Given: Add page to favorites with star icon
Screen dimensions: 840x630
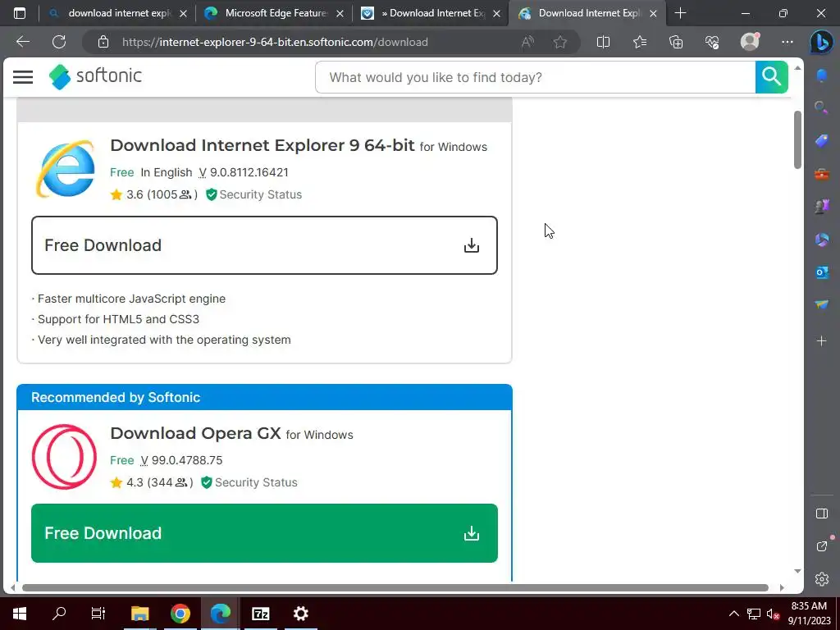Looking at the screenshot, I should (559, 42).
